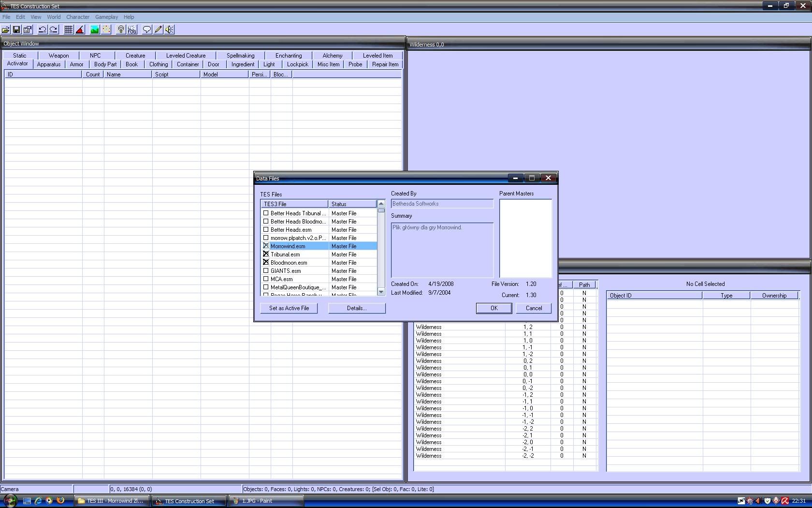Check the MetalQueenBoutique file checkbox
Viewport: 812px width, 508px height.
click(266, 287)
